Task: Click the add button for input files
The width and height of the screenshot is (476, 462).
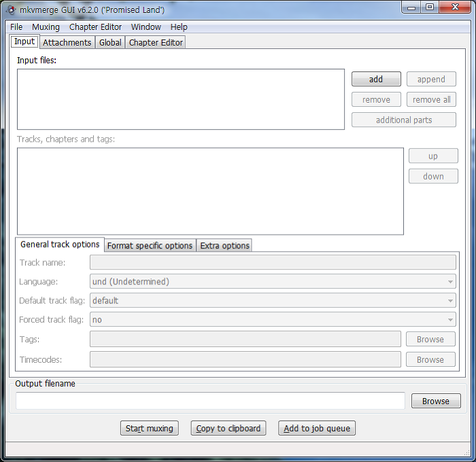Action: (376, 80)
